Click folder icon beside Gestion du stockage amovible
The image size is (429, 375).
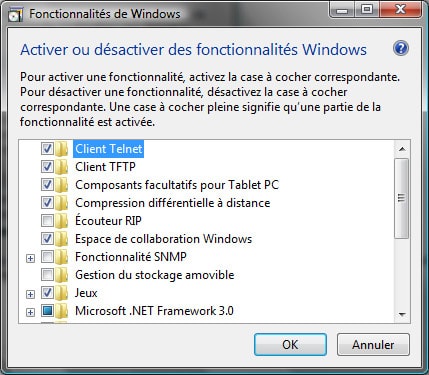point(61,275)
